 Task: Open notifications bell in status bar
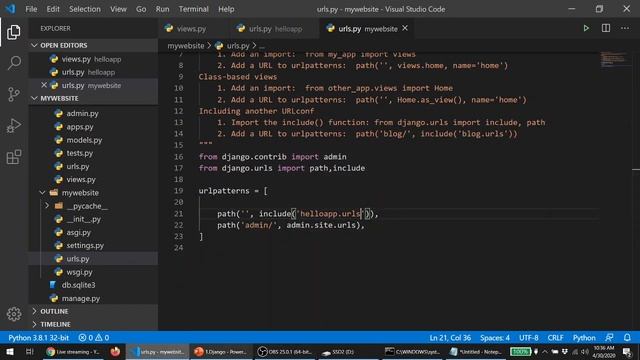click(627, 338)
